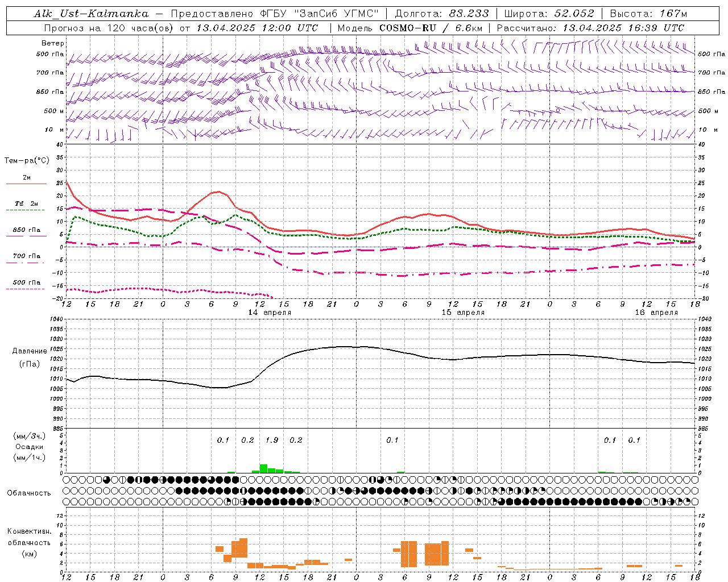The width and height of the screenshot is (728, 582).
Task: Click the Конвективн. panel label
Action: tap(29, 531)
